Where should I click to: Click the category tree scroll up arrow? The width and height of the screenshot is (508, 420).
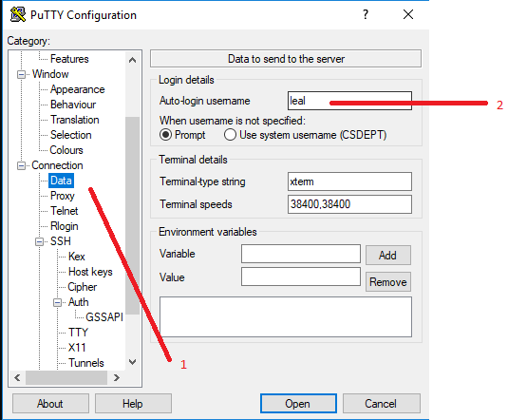pos(132,60)
